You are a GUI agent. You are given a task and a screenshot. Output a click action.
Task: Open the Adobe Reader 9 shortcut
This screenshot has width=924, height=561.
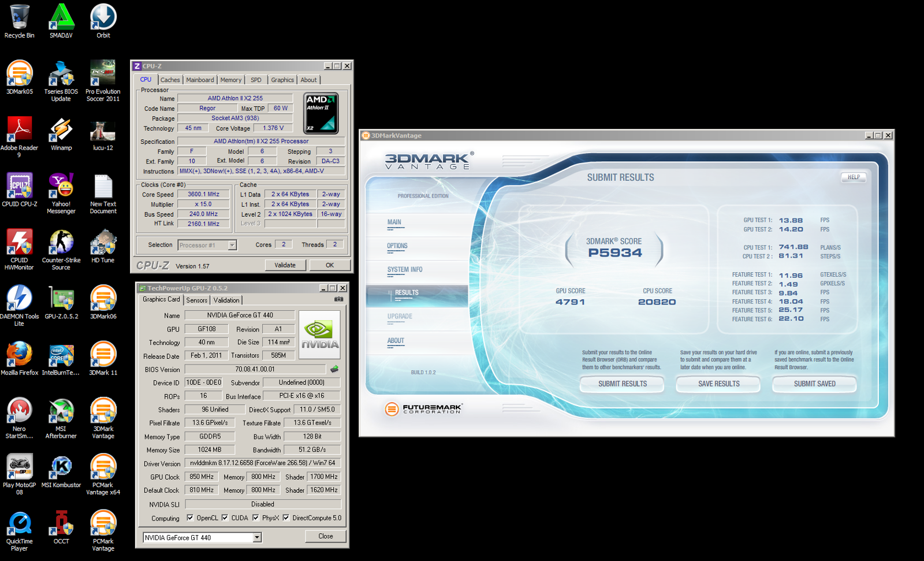coord(19,137)
